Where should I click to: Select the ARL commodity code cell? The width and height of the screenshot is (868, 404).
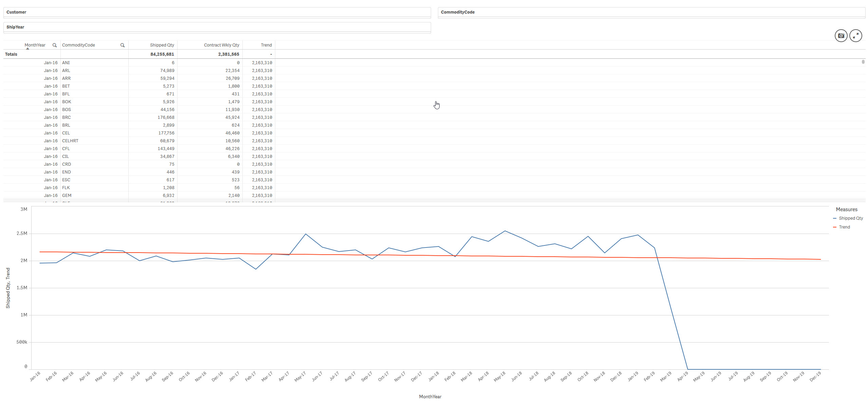click(66, 71)
